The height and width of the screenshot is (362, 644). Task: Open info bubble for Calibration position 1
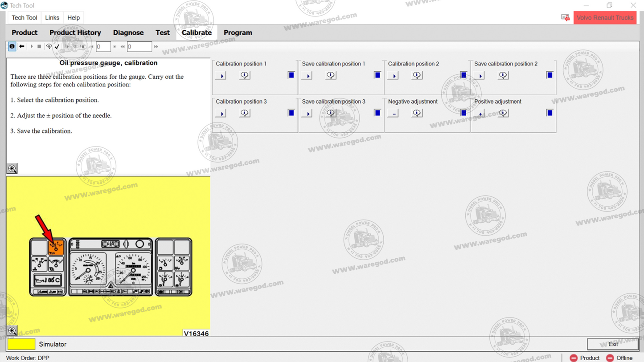pos(245,75)
